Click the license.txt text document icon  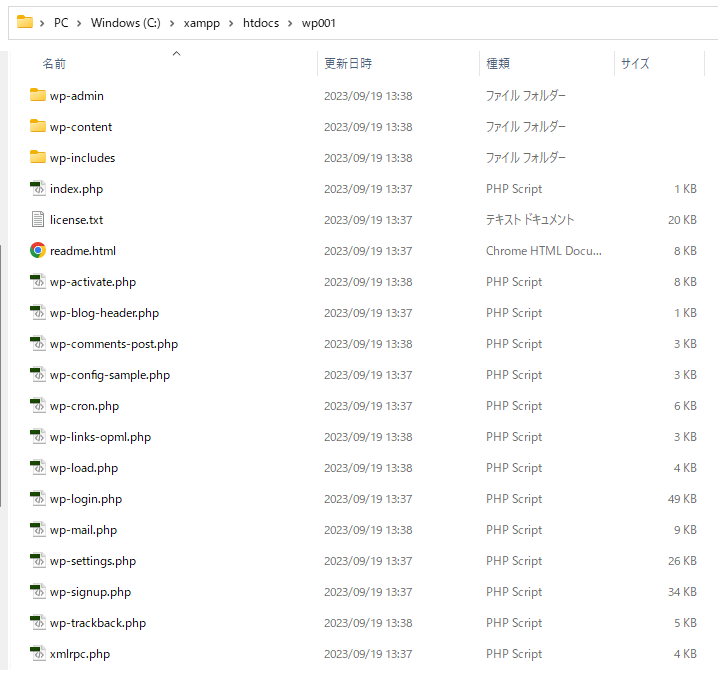(38, 220)
